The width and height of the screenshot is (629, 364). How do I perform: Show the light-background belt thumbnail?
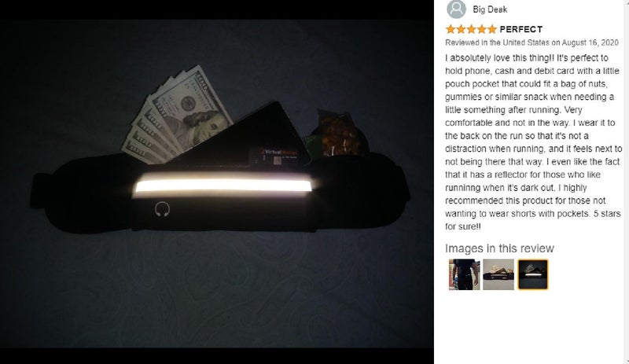pos(498,274)
